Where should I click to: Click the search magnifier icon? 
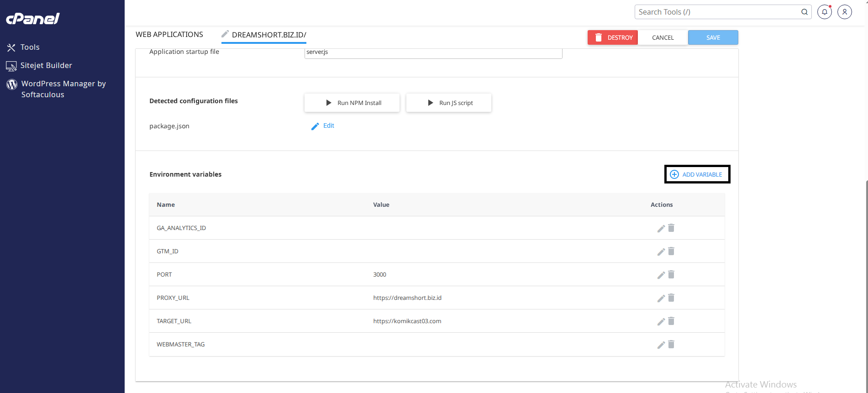804,12
